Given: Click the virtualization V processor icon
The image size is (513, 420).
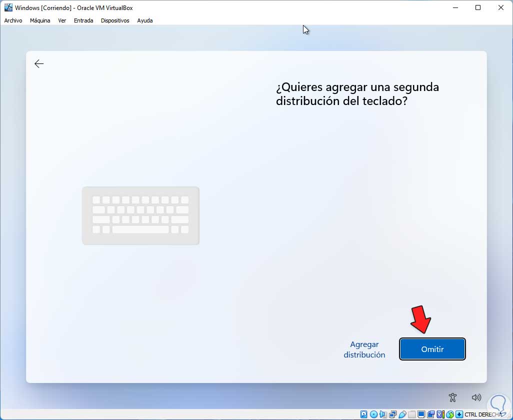Looking at the screenshot, I should pos(439,414).
